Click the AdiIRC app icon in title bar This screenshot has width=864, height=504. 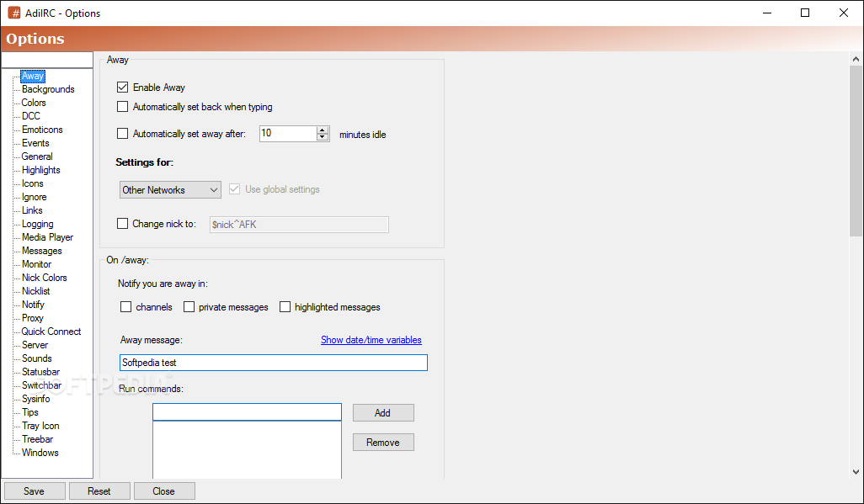tap(13, 13)
